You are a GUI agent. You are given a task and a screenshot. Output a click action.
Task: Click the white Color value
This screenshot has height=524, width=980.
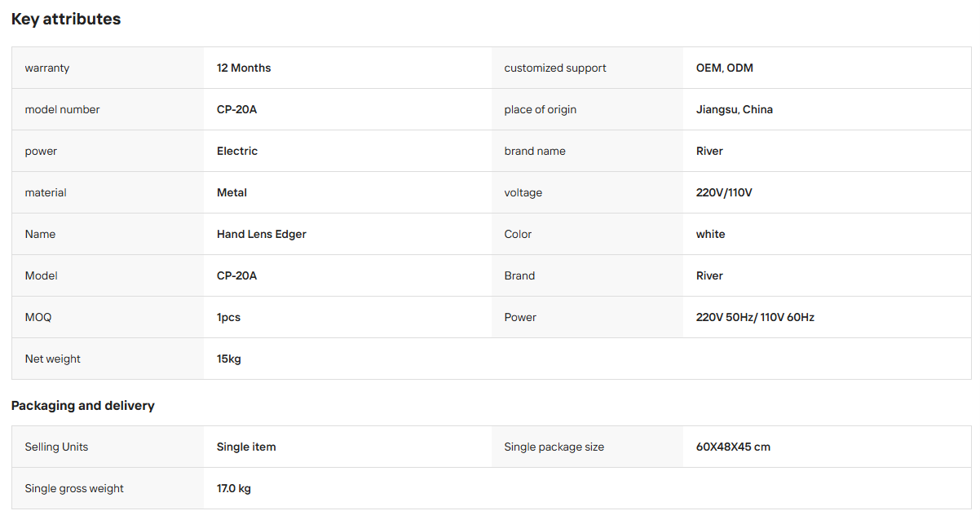pyautogui.click(x=711, y=234)
